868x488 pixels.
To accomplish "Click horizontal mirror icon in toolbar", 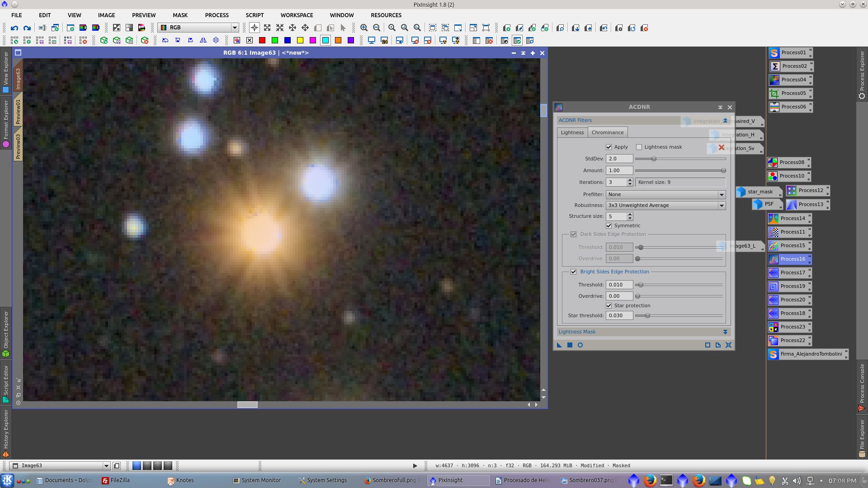I will tap(203, 41).
